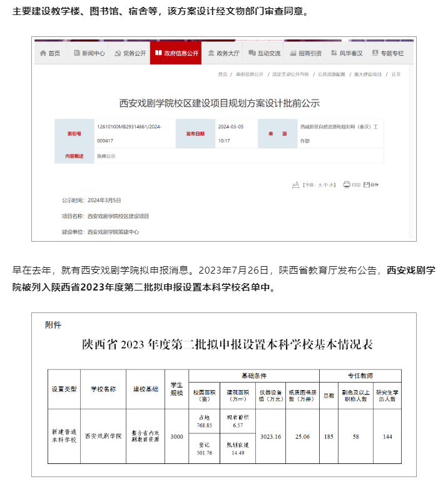448x489 pixels.
Task: Click the title 西安戏剧学院校区建设项目规划方案设计批前公示
Action: 220,103
